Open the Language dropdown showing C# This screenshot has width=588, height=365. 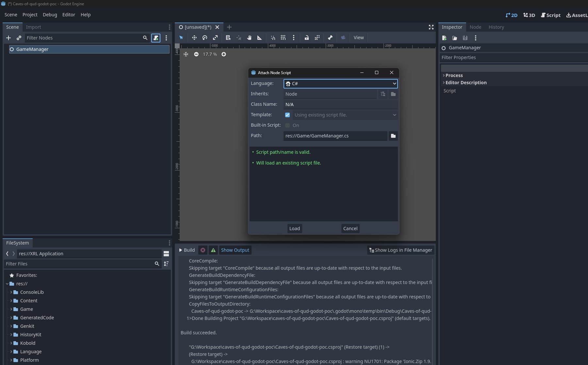point(340,84)
